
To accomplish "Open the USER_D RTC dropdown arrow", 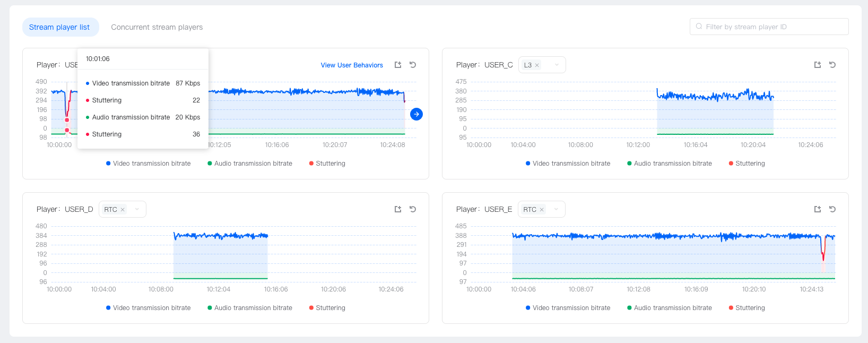I will coord(137,209).
